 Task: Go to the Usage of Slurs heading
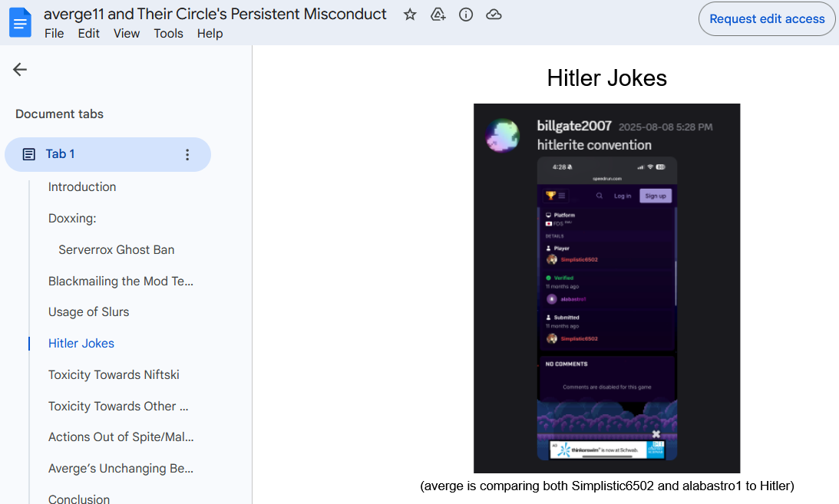point(89,312)
